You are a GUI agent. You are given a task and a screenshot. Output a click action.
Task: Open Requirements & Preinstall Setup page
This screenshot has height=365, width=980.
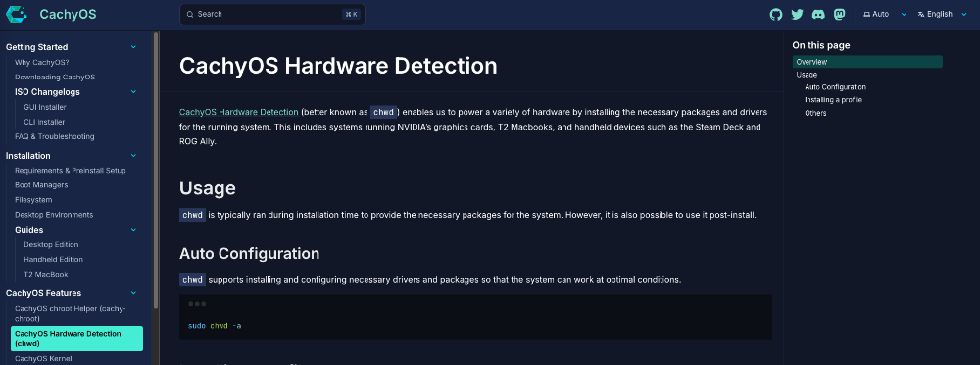[70, 171]
